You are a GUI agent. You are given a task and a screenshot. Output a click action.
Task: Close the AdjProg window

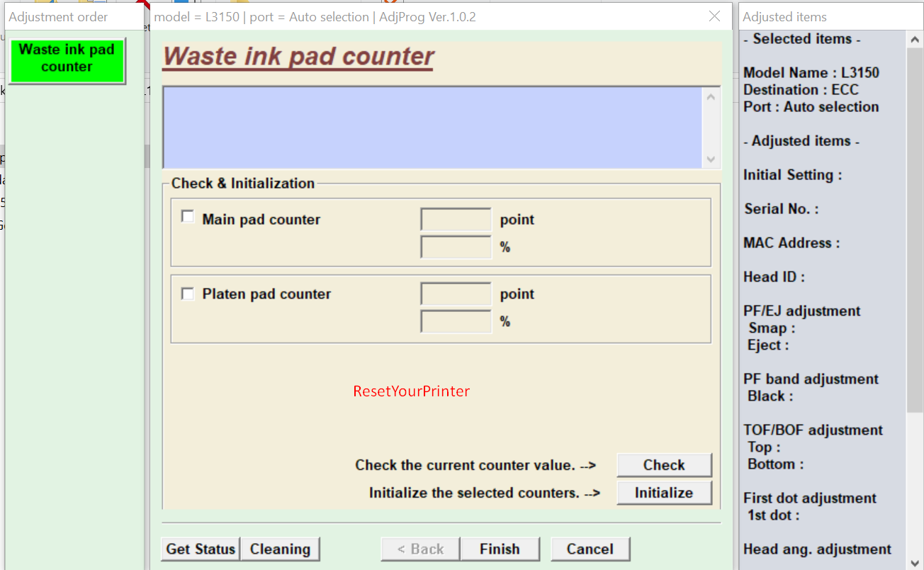(714, 16)
